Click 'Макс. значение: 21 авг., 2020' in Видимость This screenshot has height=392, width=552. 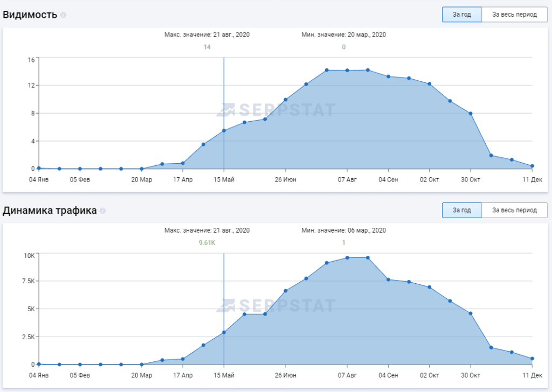click(x=207, y=34)
